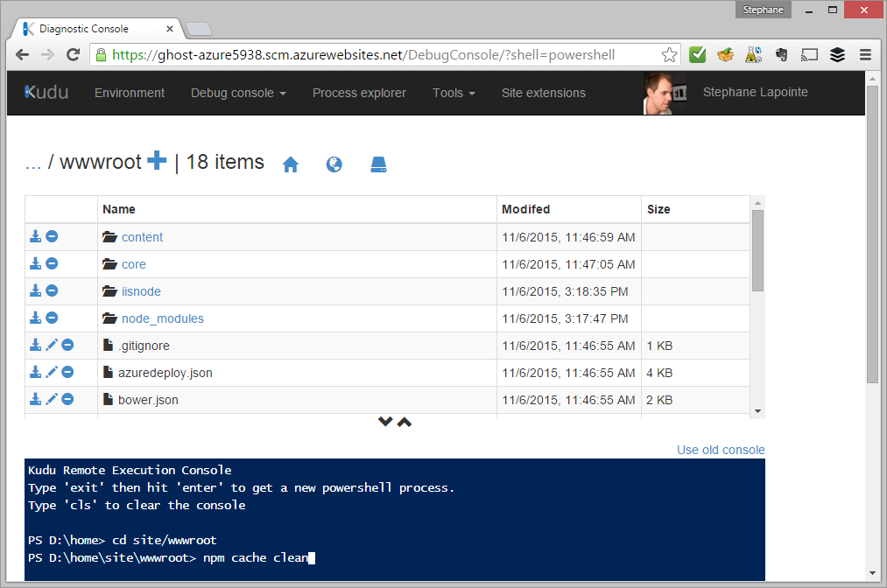Viewport: 887px width, 588px height.
Task: Expand file panel with up chevron
Action: 405,422
